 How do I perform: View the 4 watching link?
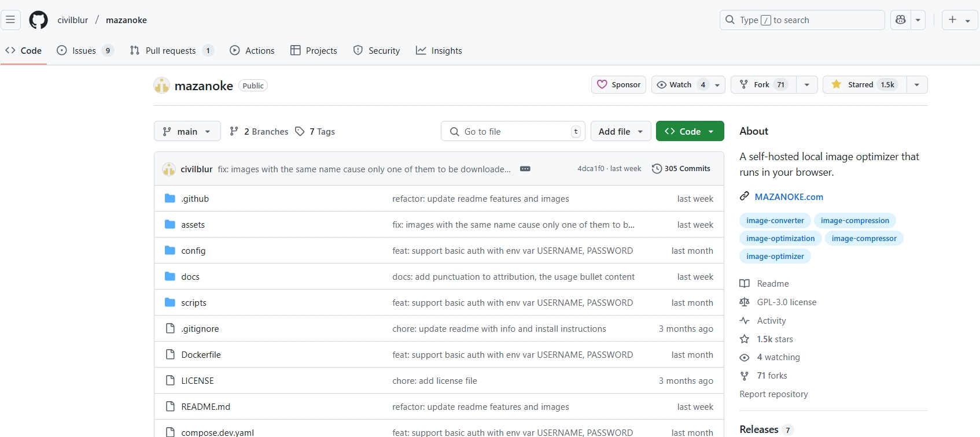click(x=771, y=357)
